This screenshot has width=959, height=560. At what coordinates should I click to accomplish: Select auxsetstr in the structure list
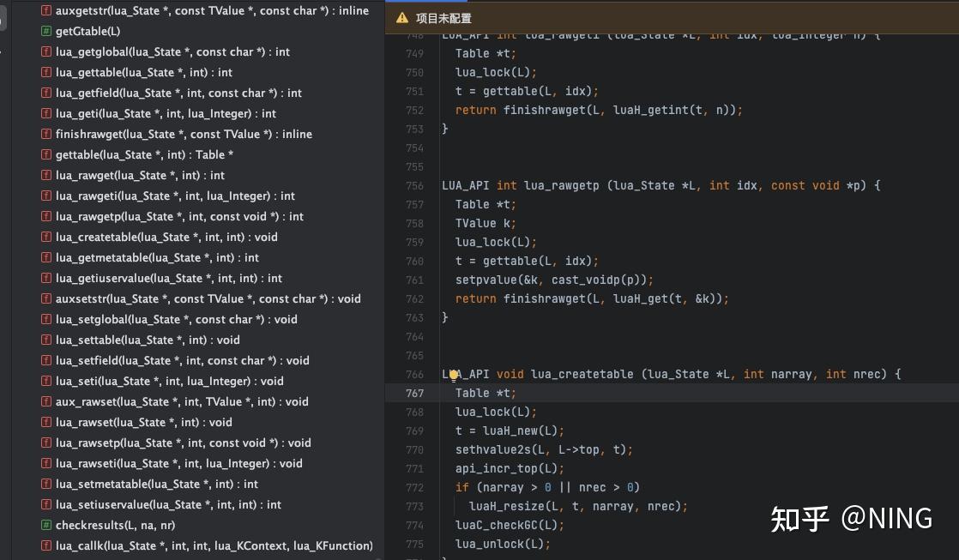[x=208, y=299]
